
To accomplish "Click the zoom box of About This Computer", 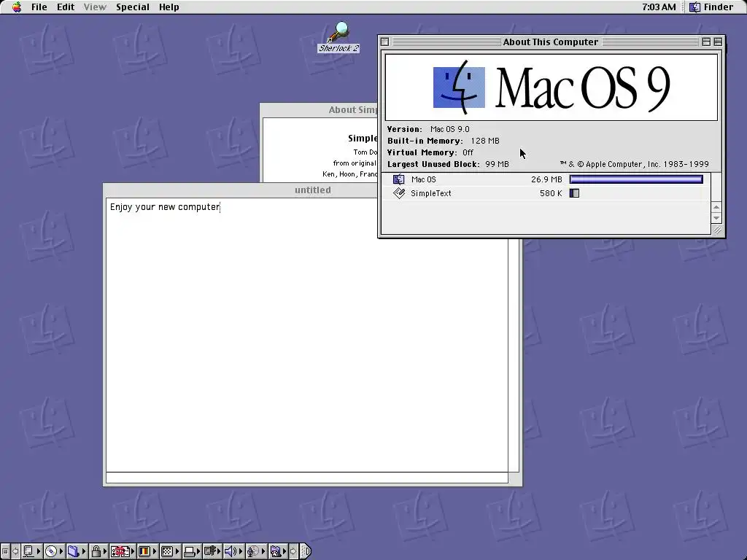I will point(706,42).
